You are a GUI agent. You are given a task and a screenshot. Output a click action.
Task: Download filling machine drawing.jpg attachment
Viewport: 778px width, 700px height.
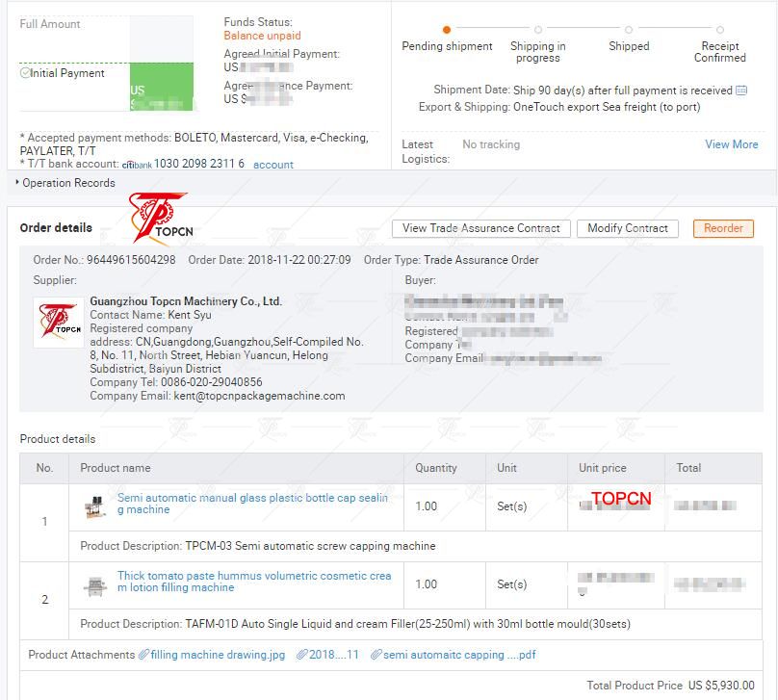point(218,655)
